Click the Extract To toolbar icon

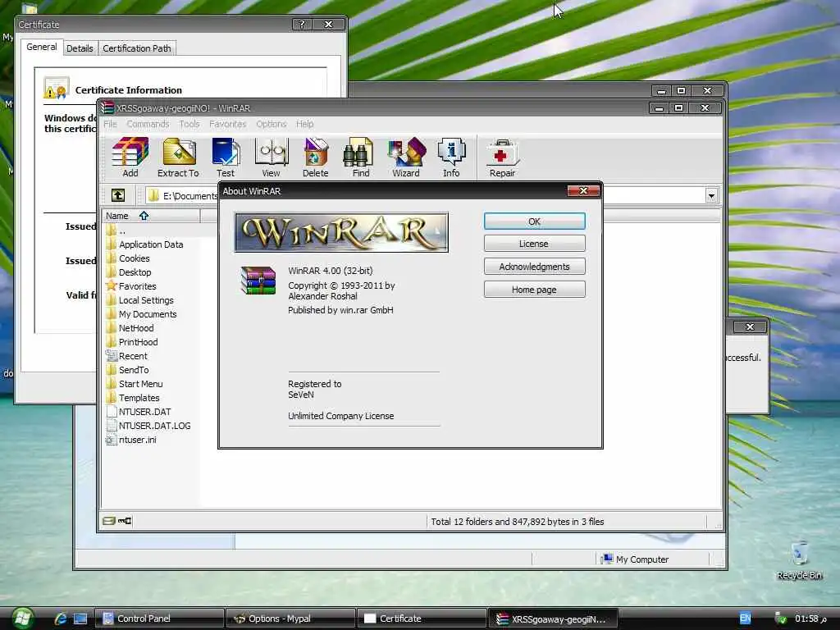pos(178,157)
